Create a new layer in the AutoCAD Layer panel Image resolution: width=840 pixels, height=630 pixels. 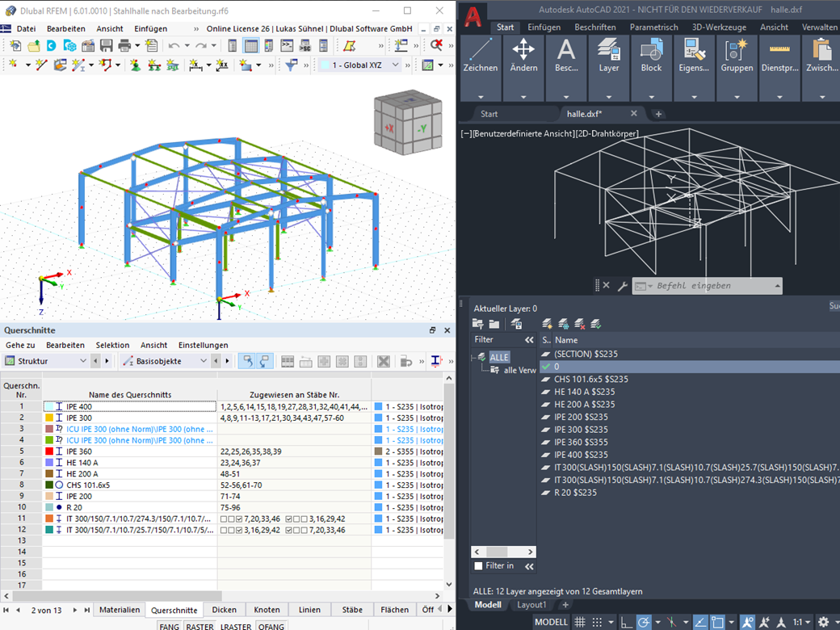(546, 324)
